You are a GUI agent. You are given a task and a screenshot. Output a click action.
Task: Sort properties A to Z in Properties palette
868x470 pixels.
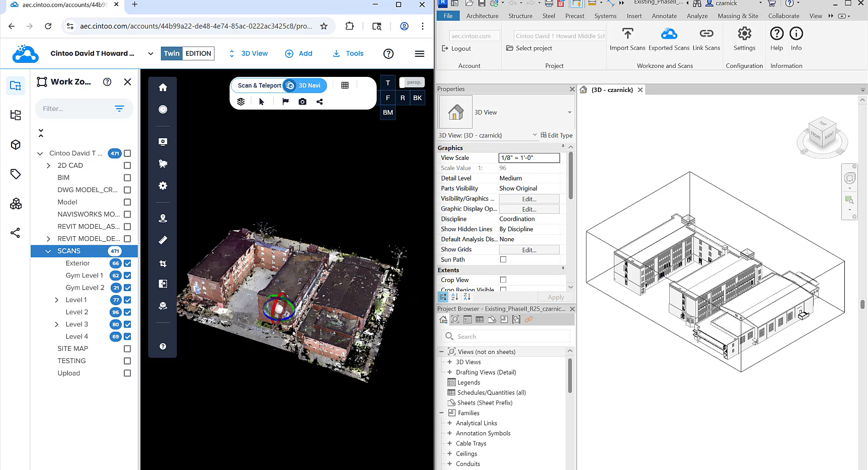(x=454, y=297)
